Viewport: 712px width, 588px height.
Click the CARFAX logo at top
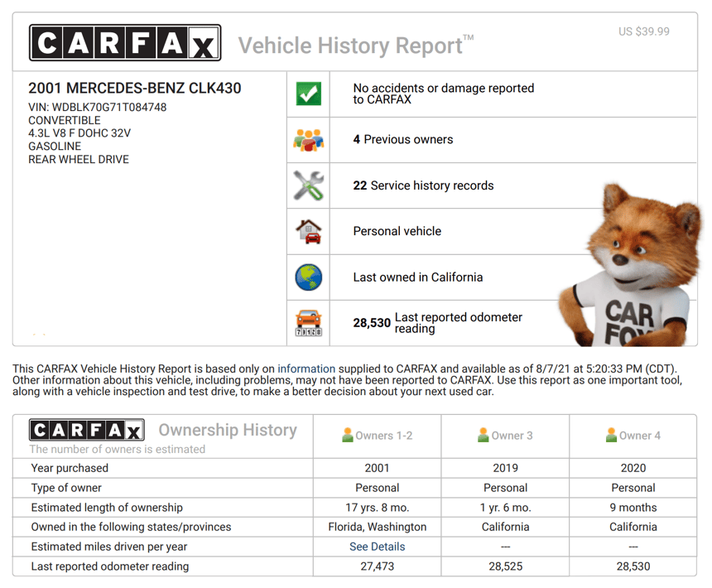tap(125, 42)
